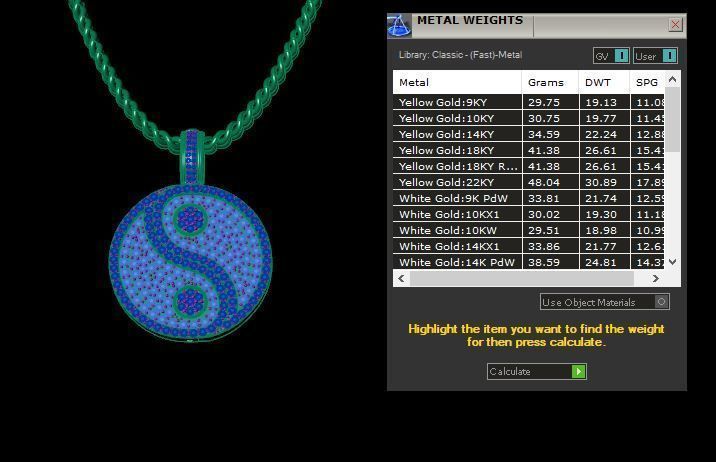The image size is (716, 462).
Task: Click the 34.59 grams value
Action: [544, 134]
